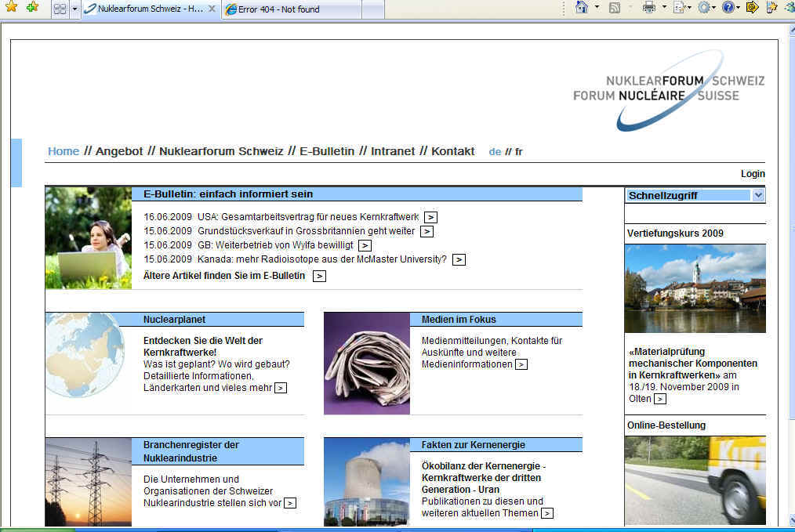This screenshot has width=795, height=532.
Task: Switch to the Error 404 - Not found tab
Action: click(292, 9)
